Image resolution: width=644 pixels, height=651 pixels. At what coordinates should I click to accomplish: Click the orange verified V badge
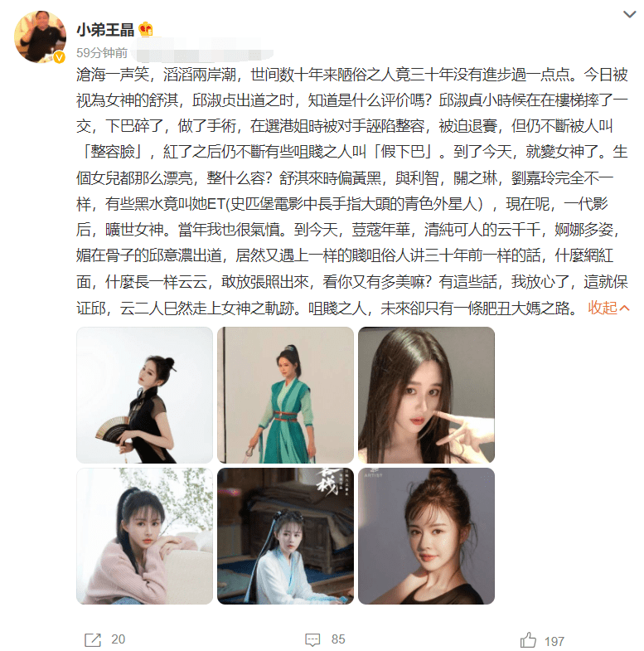pyautogui.click(x=60, y=57)
